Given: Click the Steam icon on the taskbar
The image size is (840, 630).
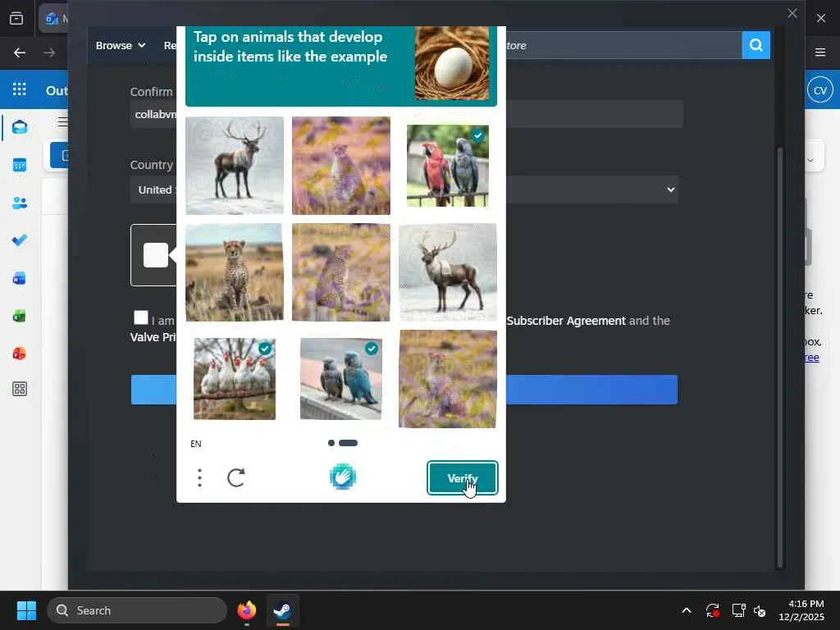Looking at the screenshot, I should [x=282, y=610].
